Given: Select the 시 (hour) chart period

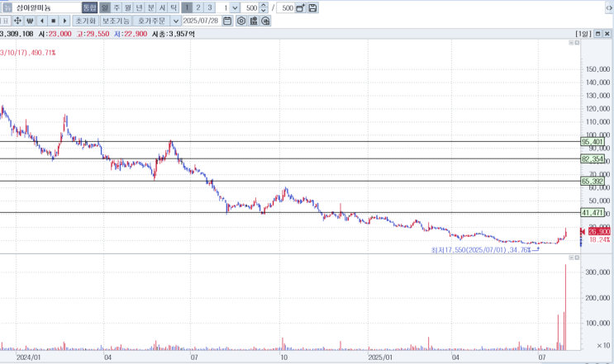Looking at the screenshot, I should (162, 7).
